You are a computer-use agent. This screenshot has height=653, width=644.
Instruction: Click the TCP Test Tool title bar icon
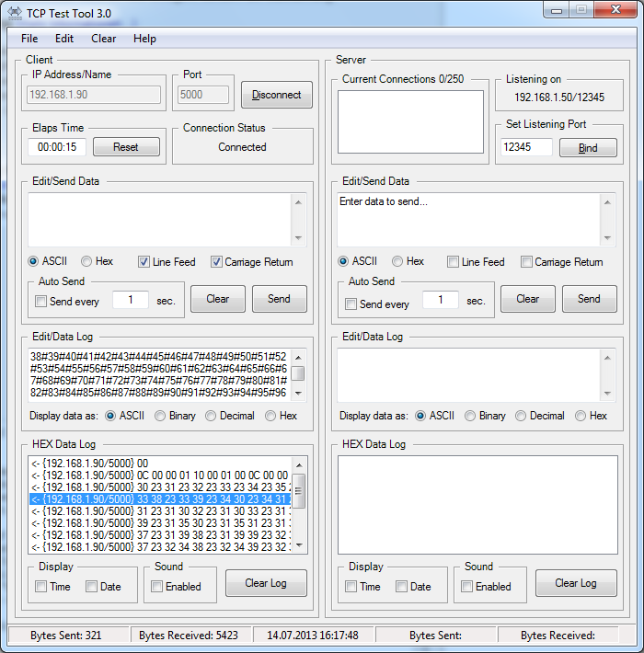(15, 13)
